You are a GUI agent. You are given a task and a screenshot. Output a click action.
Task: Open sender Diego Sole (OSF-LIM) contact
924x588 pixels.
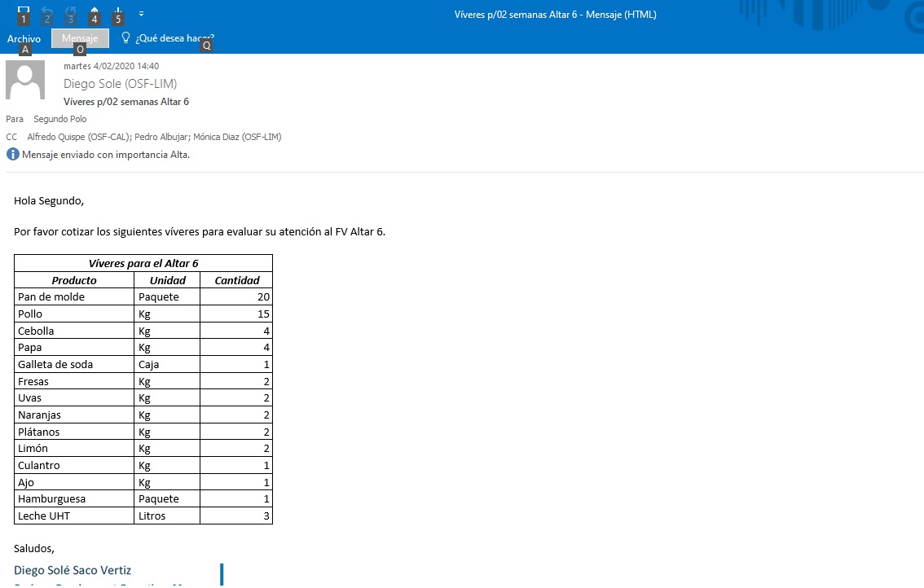[x=120, y=84]
